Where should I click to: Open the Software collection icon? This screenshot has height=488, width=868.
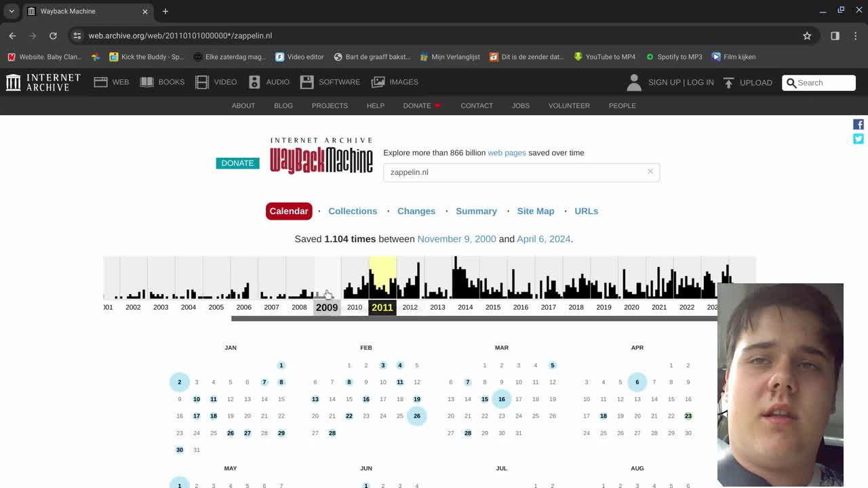click(x=309, y=81)
